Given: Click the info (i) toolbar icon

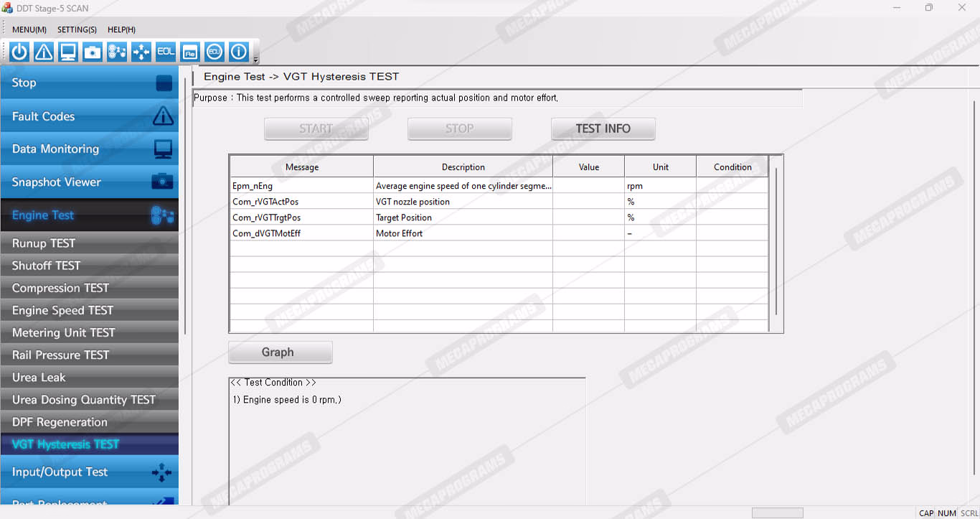Looking at the screenshot, I should (x=239, y=52).
